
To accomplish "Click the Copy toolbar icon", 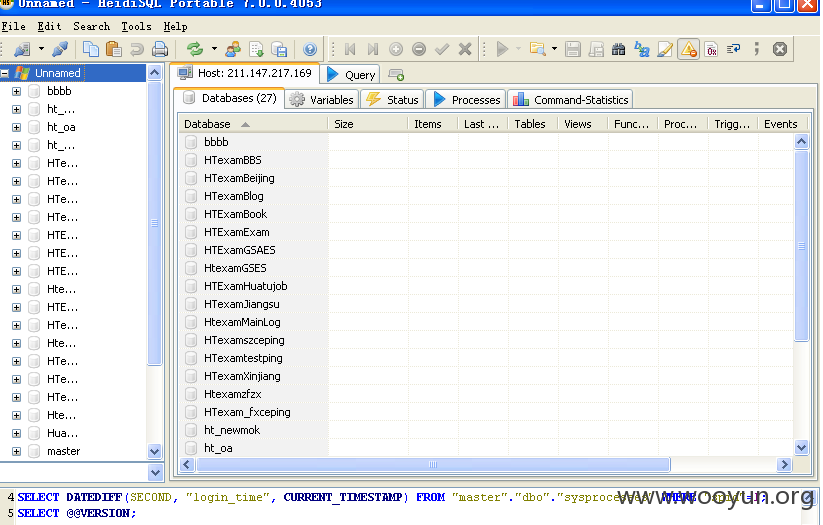I will click(x=91, y=49).
